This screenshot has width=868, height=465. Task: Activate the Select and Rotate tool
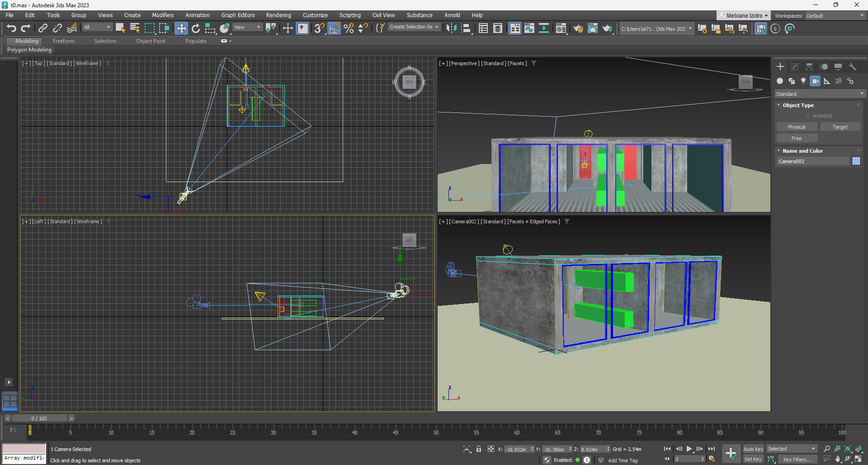point(196,28)
